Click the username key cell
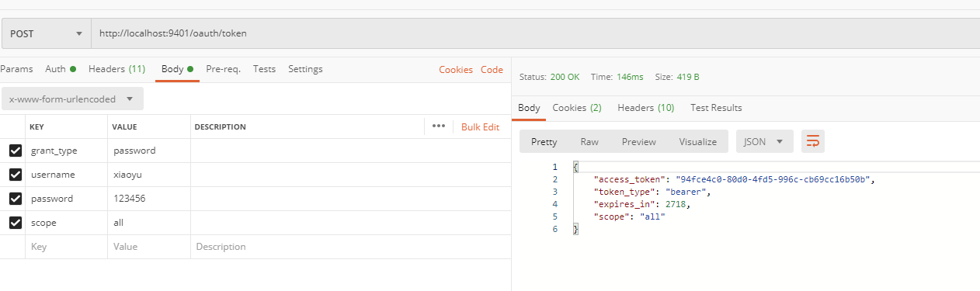The image size is (980, 291). pos(67,175)
